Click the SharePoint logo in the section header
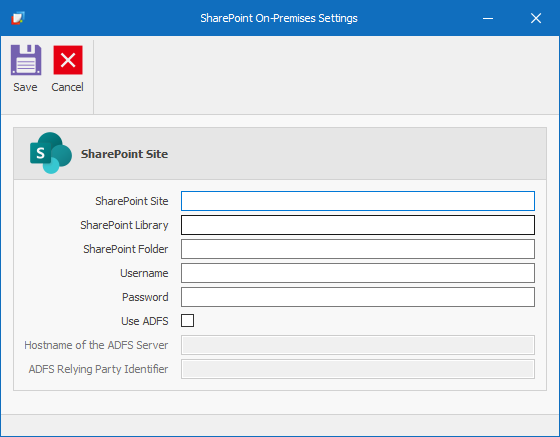Screen dimensions: 560x437 point(51,153)
